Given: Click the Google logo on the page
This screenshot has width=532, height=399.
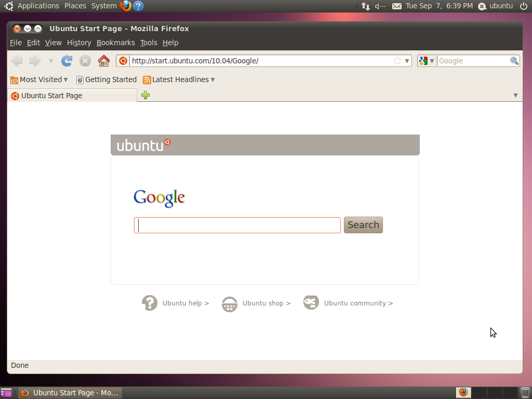Looking at the screenshot, I should [159, 198].
